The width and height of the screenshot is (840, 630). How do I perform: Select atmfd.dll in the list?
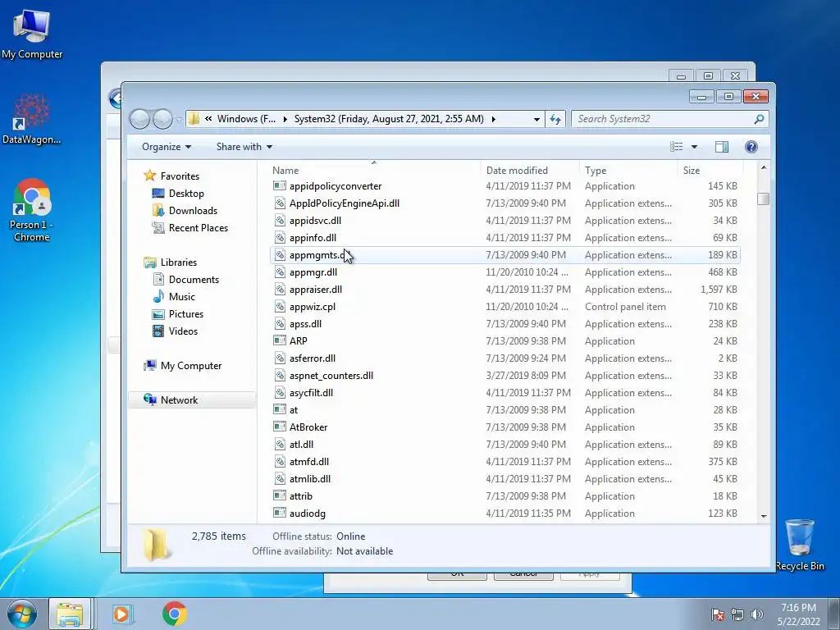point(504,461)
